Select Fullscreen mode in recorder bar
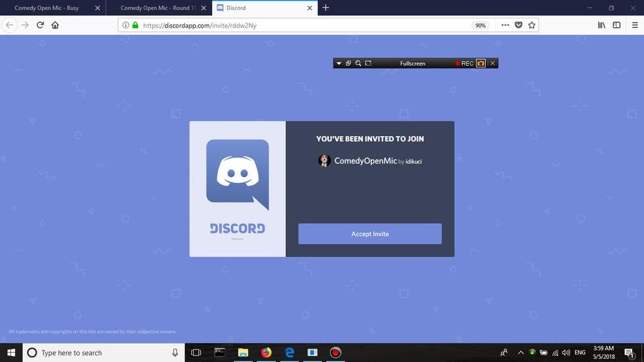This screenshot has width=644, height=362. (413, 63)
